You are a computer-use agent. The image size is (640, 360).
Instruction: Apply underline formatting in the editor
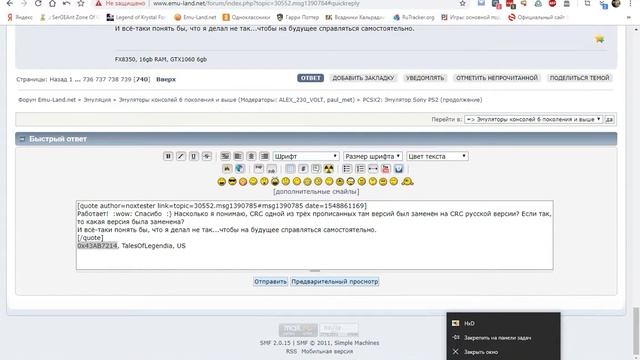[194, 156]
